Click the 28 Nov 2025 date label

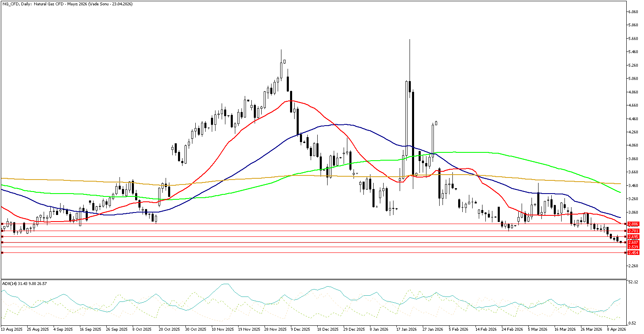(x=275, y=329)
